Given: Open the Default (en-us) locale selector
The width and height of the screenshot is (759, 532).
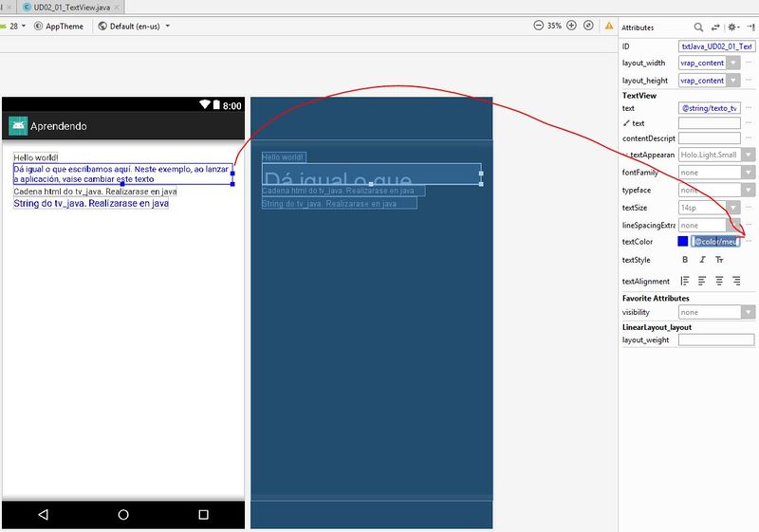Looking at the screenshot, I should [134, 27].
